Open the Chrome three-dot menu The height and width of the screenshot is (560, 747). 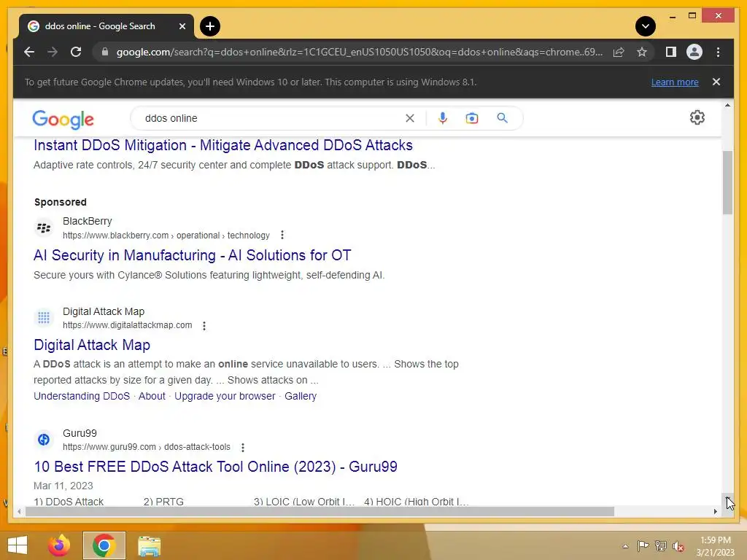click(x=718, y=52)
